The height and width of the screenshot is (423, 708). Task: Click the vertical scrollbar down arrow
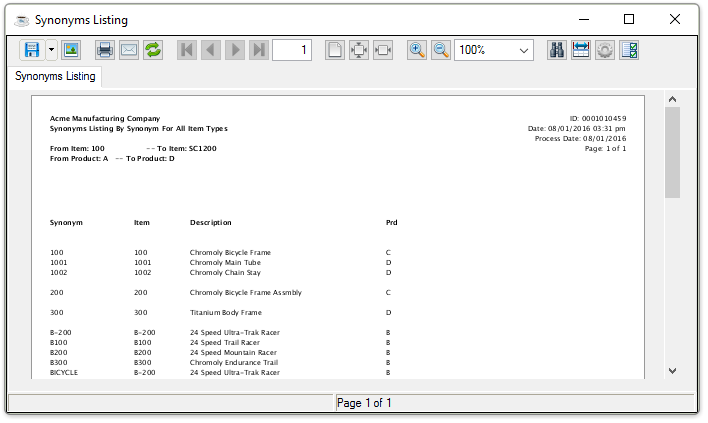tap(673, 369)
